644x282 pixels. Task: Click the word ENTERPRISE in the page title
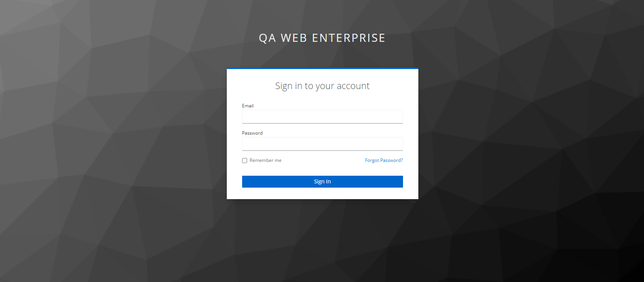click(349, 38)
